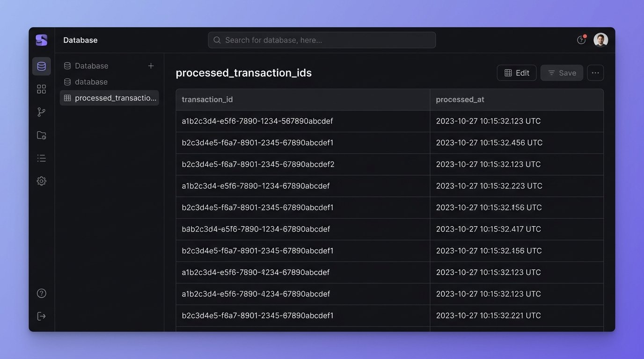Click the notification icon with red badge
This screenshot has height=359, width=644.
[581, 40]
